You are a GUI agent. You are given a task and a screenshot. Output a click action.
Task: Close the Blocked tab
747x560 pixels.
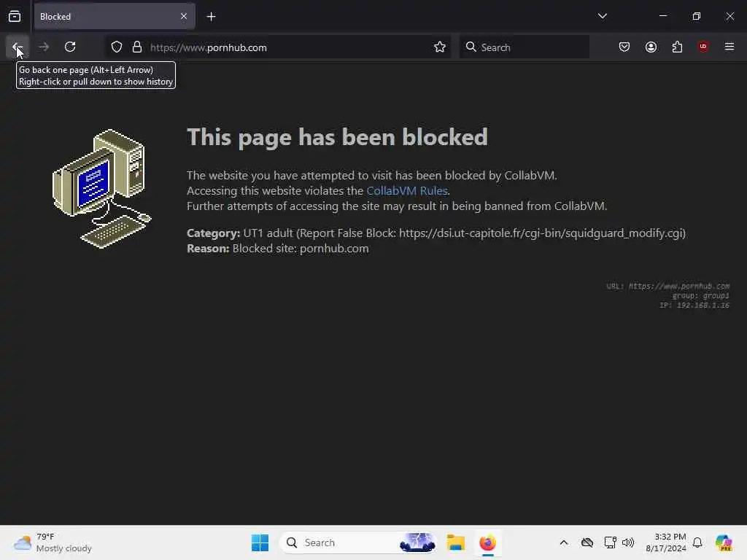coord(184,17)
